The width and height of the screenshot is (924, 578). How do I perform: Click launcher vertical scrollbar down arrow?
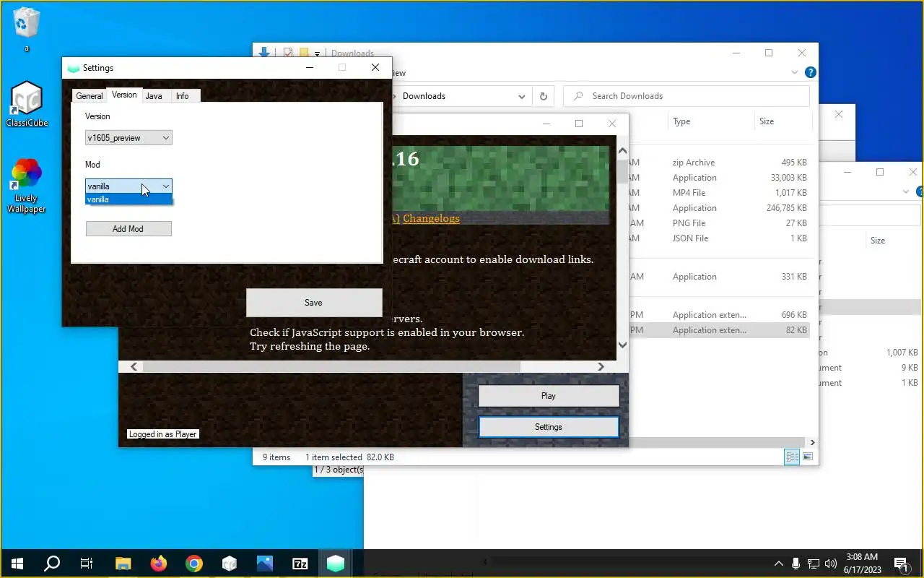click(623, 345)
